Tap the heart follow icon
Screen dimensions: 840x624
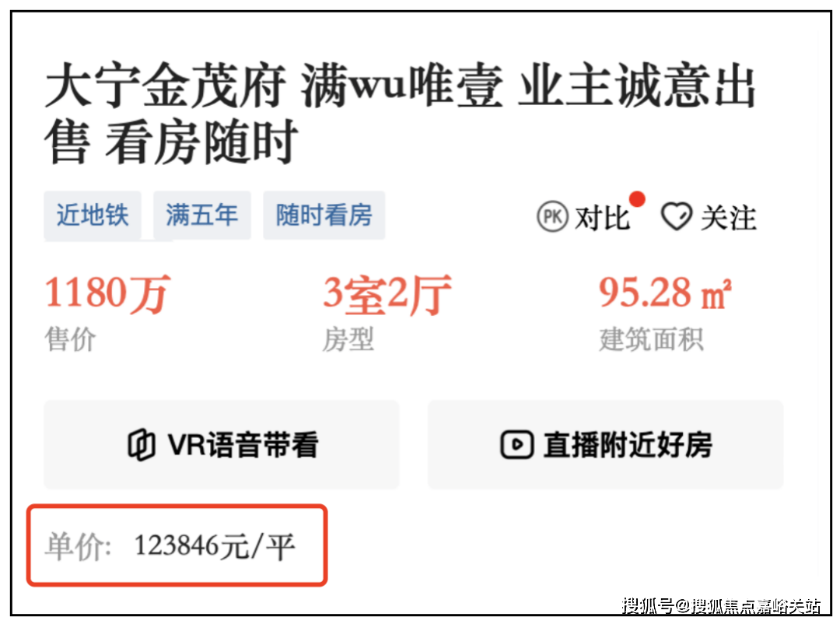tap(677, 216)
